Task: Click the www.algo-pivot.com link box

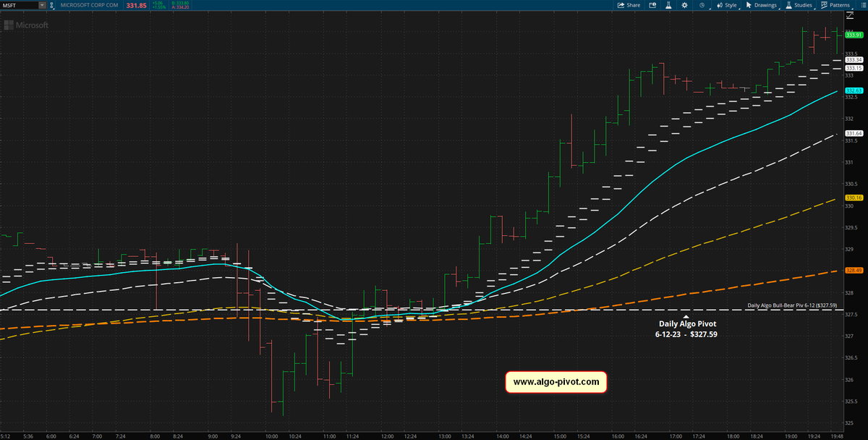Action: tap(556, 381)
